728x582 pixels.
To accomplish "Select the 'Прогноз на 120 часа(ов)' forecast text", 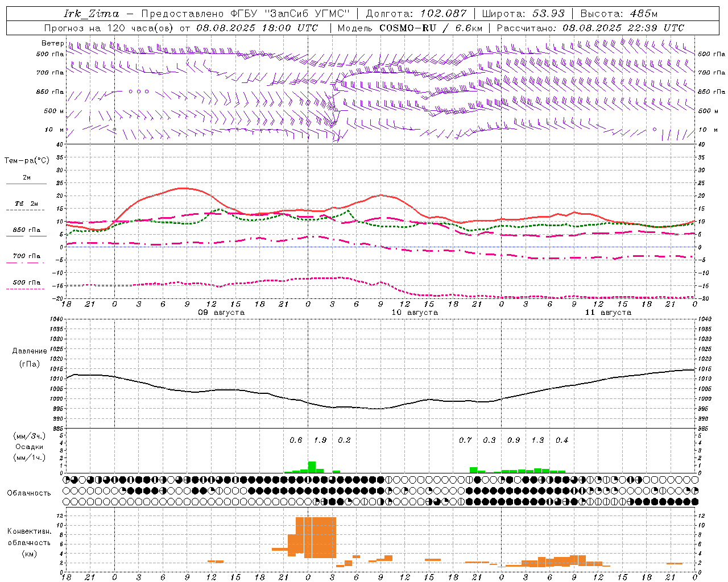I will point(110,28).
